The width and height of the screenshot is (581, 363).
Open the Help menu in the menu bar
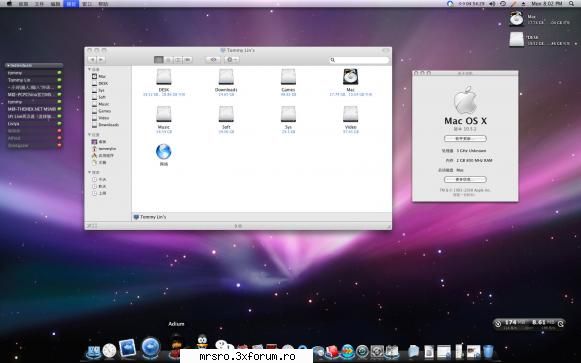click(x=103, y=4)
